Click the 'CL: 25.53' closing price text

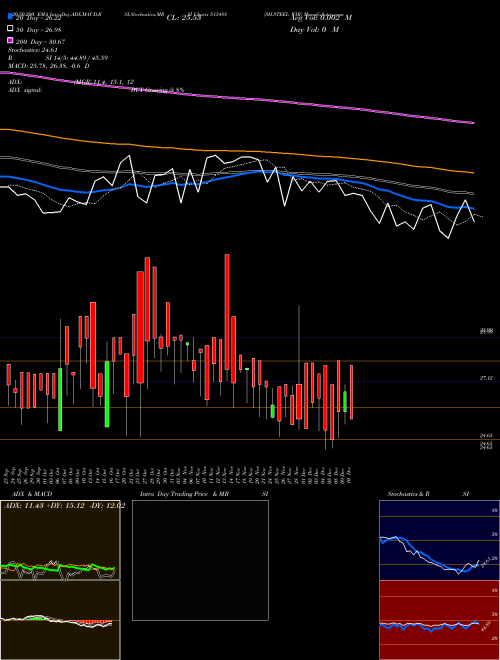[184, 18]
